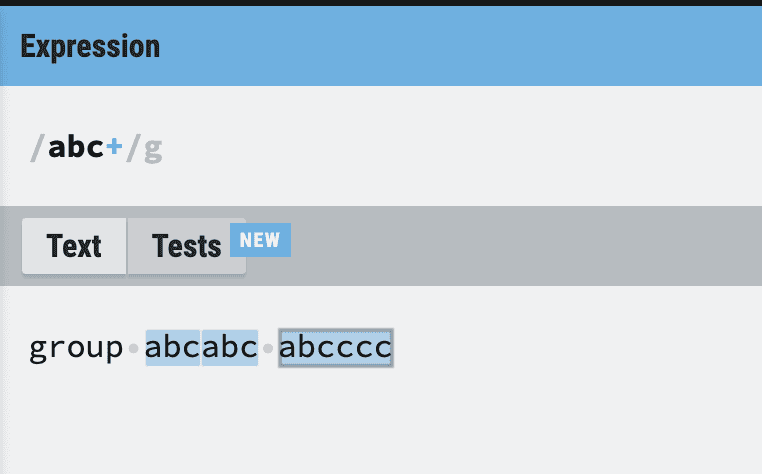Click the Expression panel title
The height and width of the screenshot is (474, 762).
(90, 46)
